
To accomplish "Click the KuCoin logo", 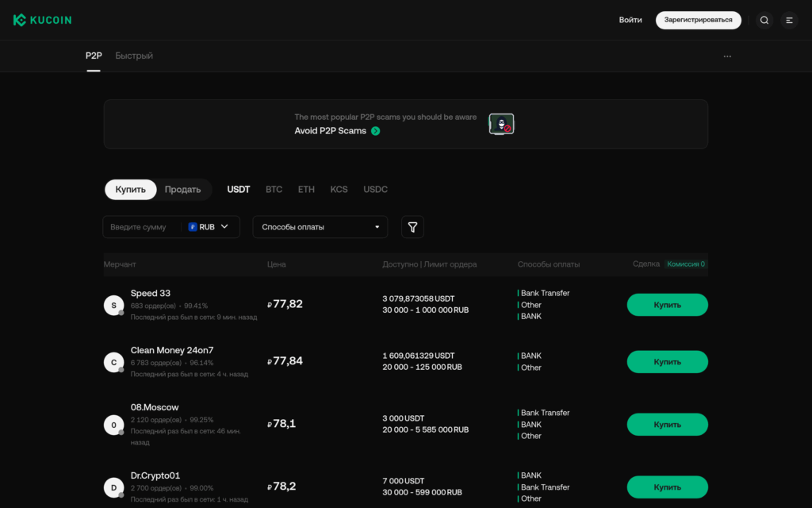I will (x=43, y=20).
